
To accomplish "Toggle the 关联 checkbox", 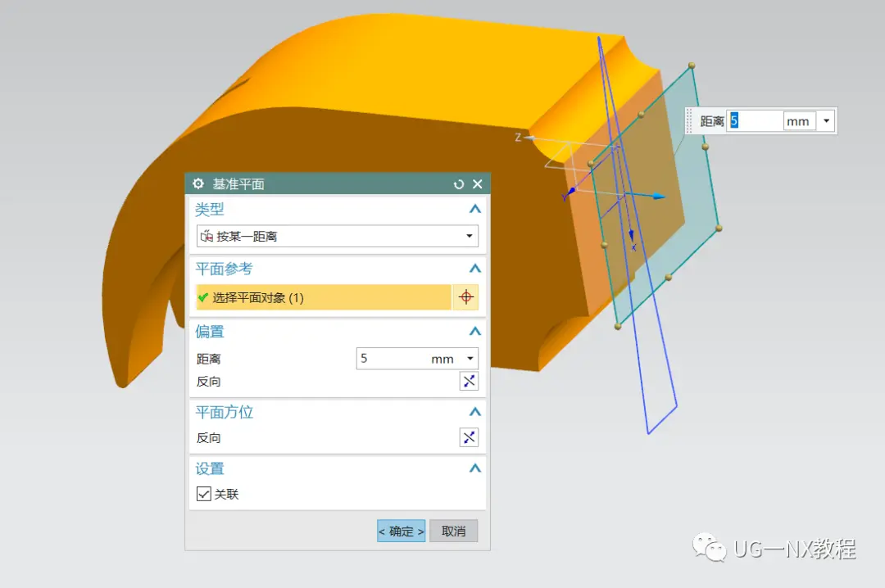I will 204,494.
